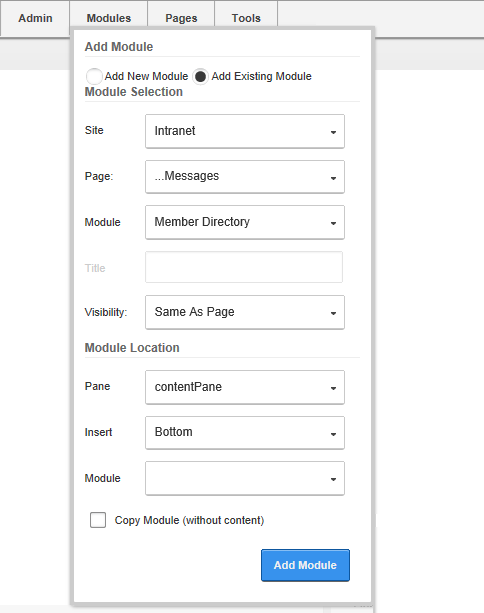Expand the Visibility dropdown set to Same As Page

(x=245, y=312)
